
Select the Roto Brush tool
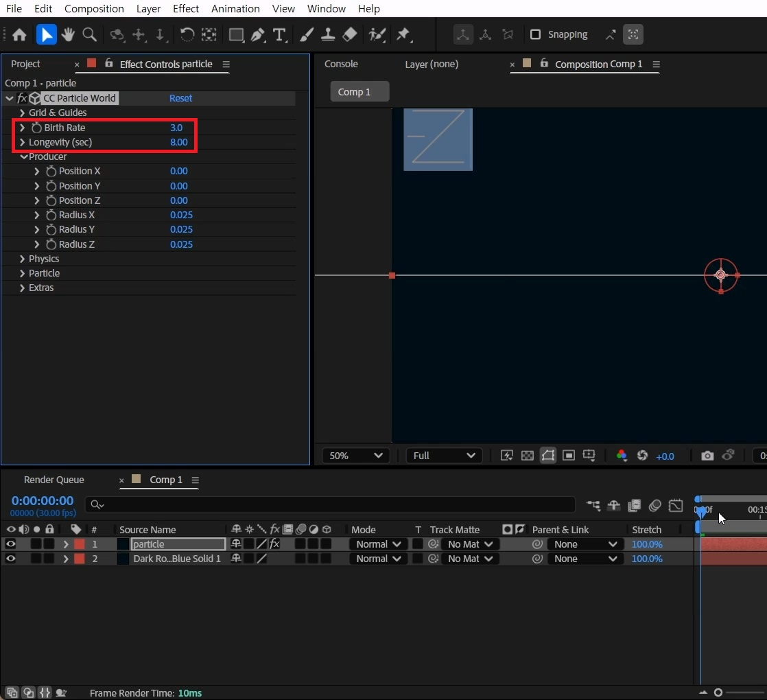pos(377,35)
